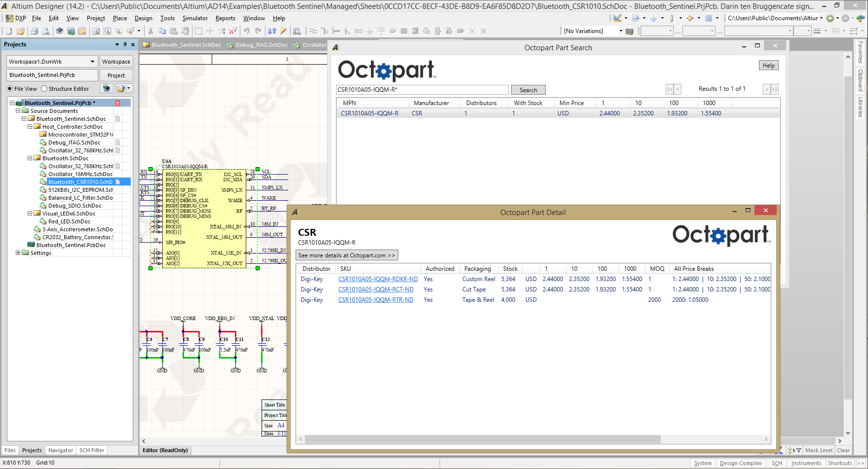Click the cross probe icon in toolbar
The height and width of the screenshot is (469, 868).
[283, 31]
